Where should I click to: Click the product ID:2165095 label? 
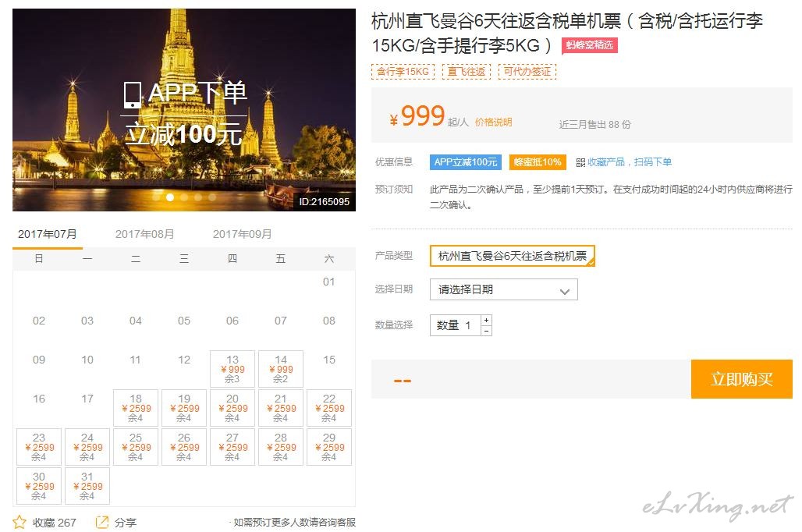tap(325, 201)
